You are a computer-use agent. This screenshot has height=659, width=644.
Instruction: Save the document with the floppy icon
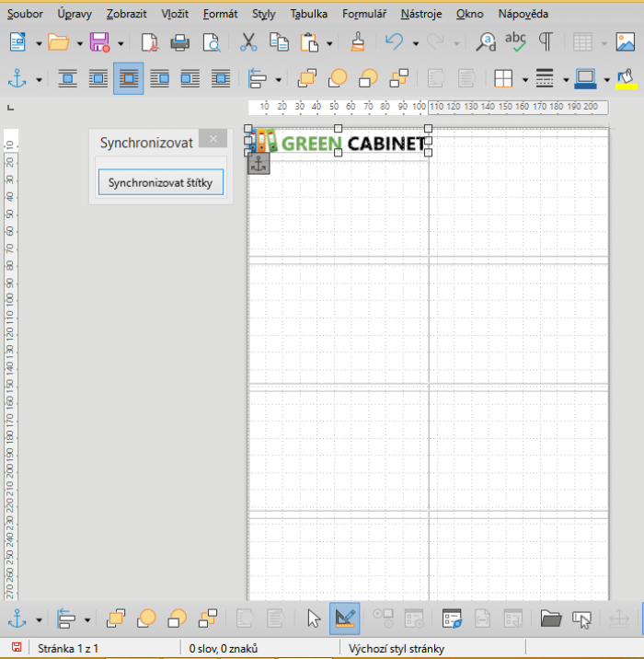[100, 42]
